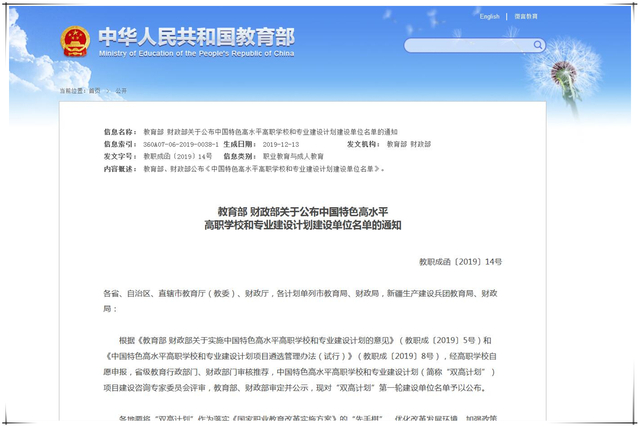Image resolution: width=639 pixels, height=427 pixels.
Task: Click the 发文机构 value 教育部 财政部
Action: [410, 144]
